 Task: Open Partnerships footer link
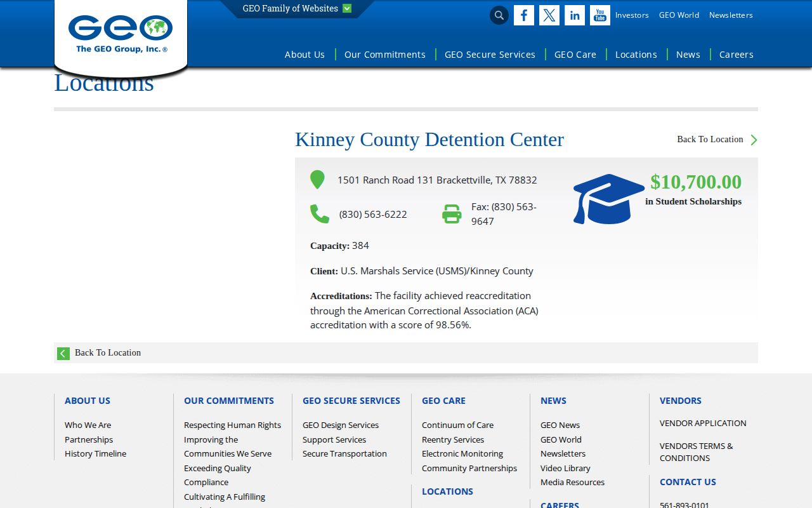(89, 439)
